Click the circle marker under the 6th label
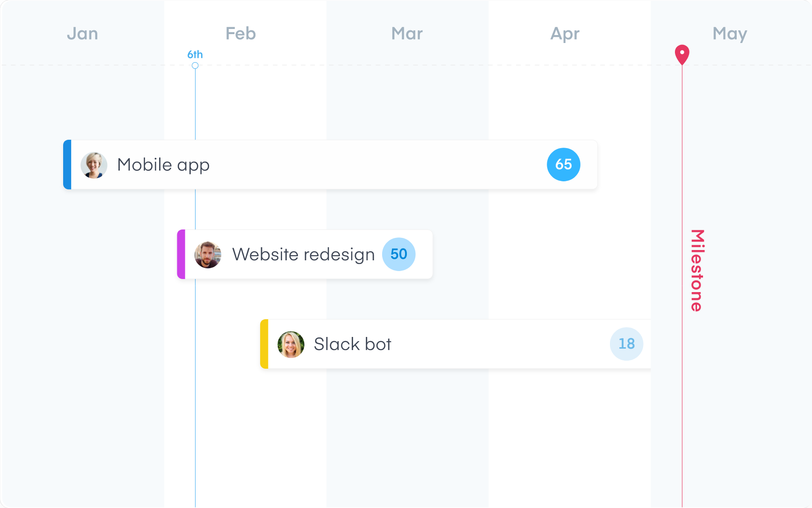The width and height of the screenshot is (812, 508). 195,66
